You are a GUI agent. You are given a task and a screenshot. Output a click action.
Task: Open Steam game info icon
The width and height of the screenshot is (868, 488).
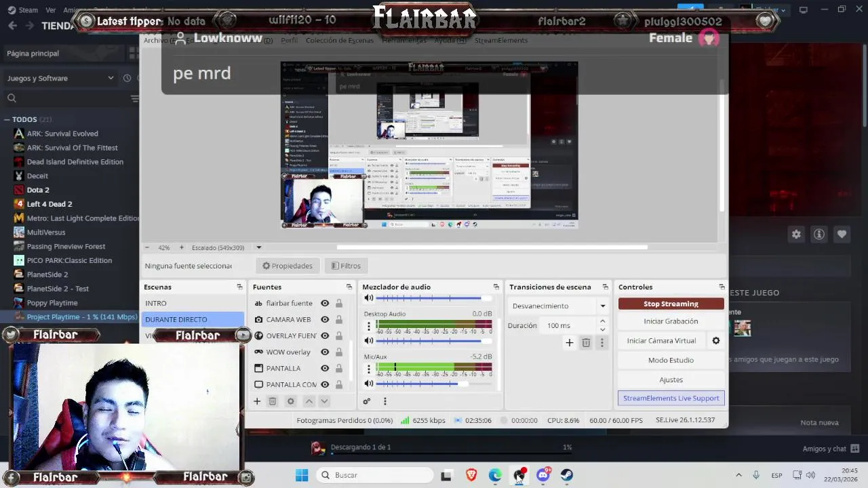(x=819, y=235)
